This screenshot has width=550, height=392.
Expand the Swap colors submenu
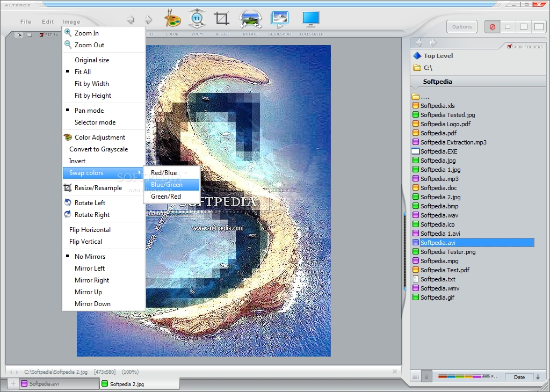(x=103, y=173)
